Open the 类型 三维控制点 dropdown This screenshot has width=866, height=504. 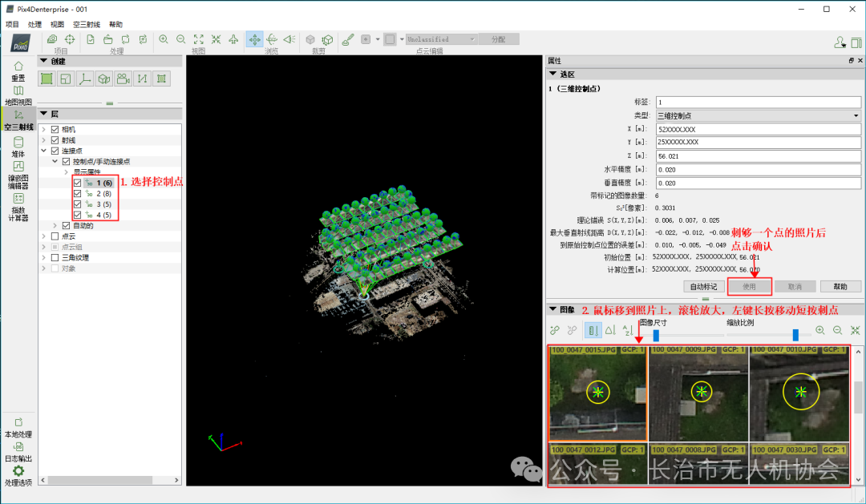coord(759,115)
